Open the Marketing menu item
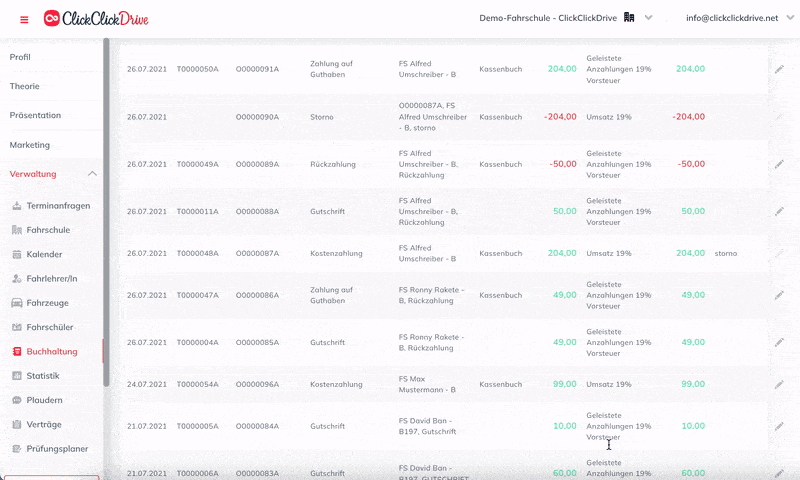The width and height of the screenshot is (800, 480). 30,145
